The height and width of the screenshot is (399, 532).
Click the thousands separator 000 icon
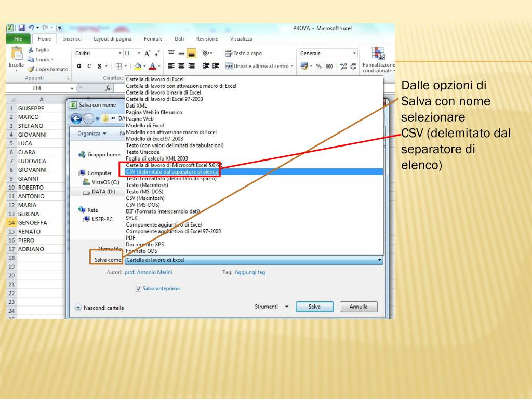click(329, 66)
